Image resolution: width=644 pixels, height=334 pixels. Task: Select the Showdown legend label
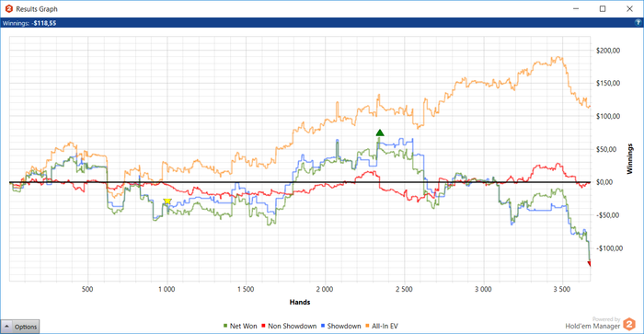point(344,327)
